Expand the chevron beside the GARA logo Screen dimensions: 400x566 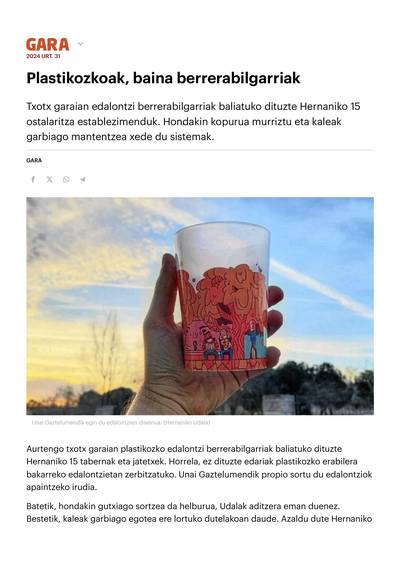pos(81,44)
